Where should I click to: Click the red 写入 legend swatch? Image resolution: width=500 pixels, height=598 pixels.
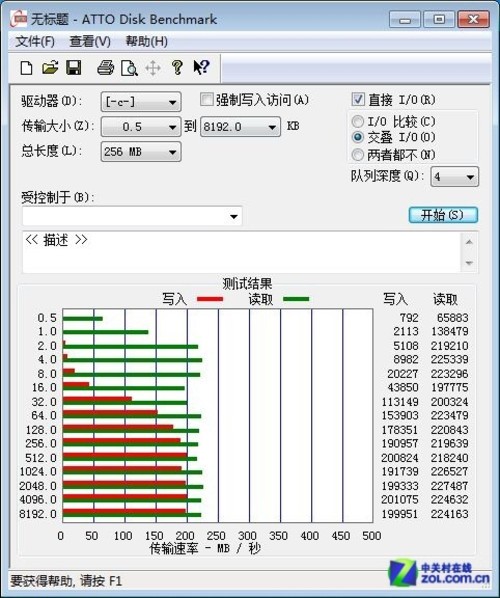click(210, 299)
